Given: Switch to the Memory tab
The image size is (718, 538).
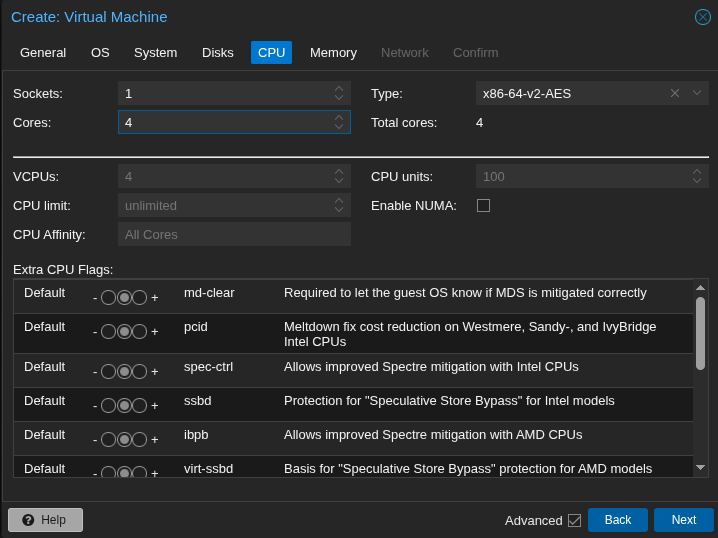Looking at the screenshot, I should tap(333, 52).
